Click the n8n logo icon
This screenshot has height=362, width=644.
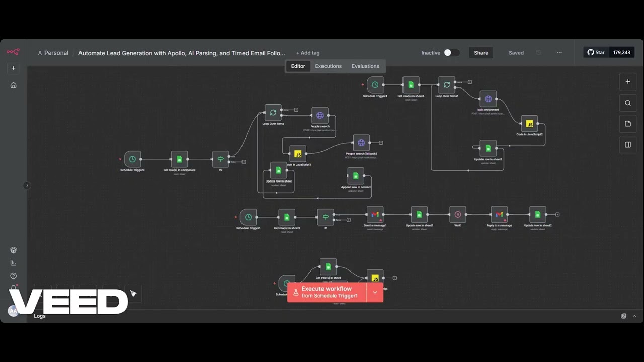[13, 52]
